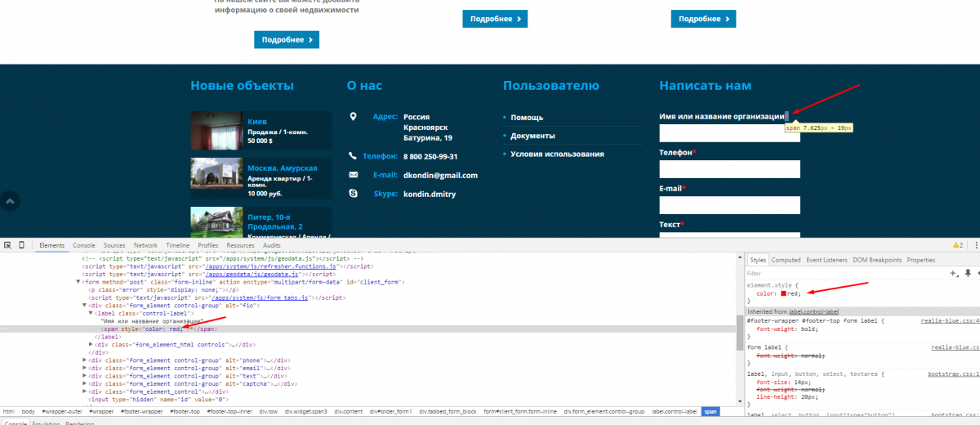The image size is (980, 425).
Task: Click the red color swatch in element.style
Action: coord(783,292)
